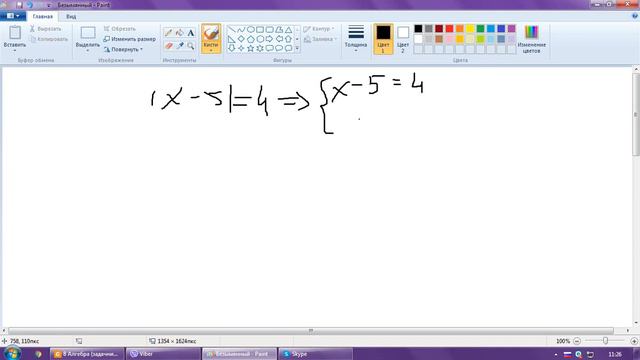
Task: Open Изменение цветов (Edit colors) dialog
Action: tap(531, 39)
